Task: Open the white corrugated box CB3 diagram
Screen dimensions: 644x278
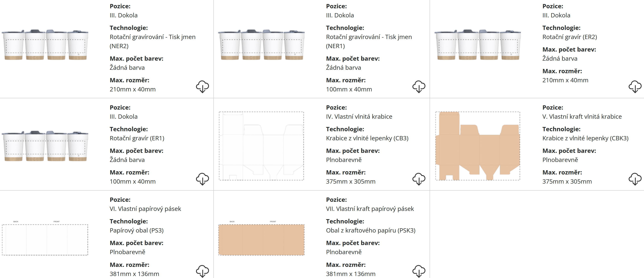Action: click(x=261, y=146)
